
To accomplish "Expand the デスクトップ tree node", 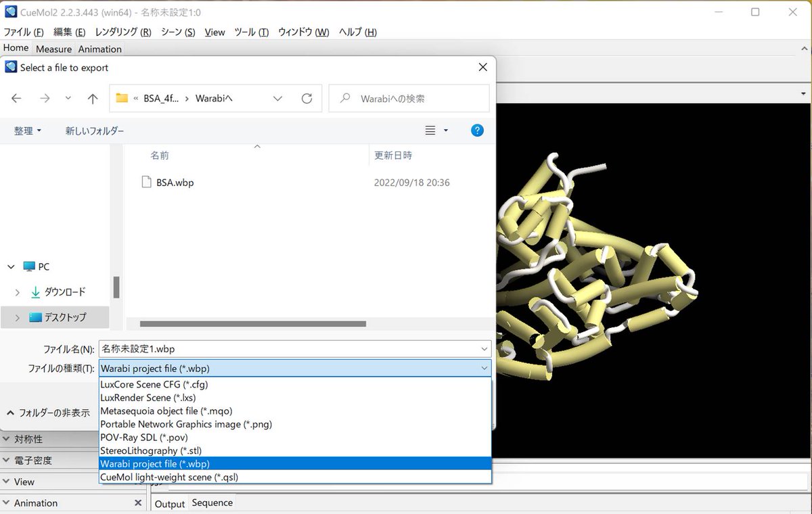I will [18, 317].
